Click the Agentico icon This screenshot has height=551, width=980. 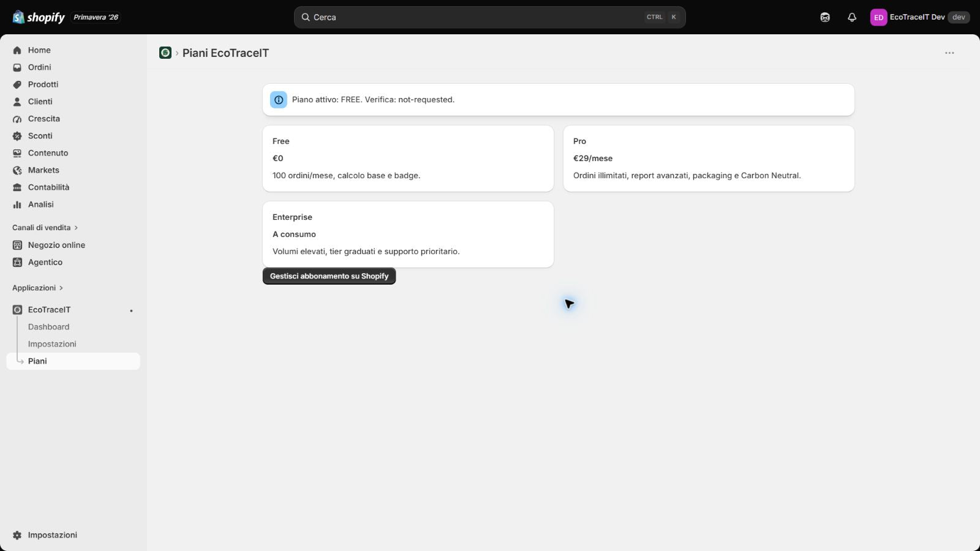(17, 262)
